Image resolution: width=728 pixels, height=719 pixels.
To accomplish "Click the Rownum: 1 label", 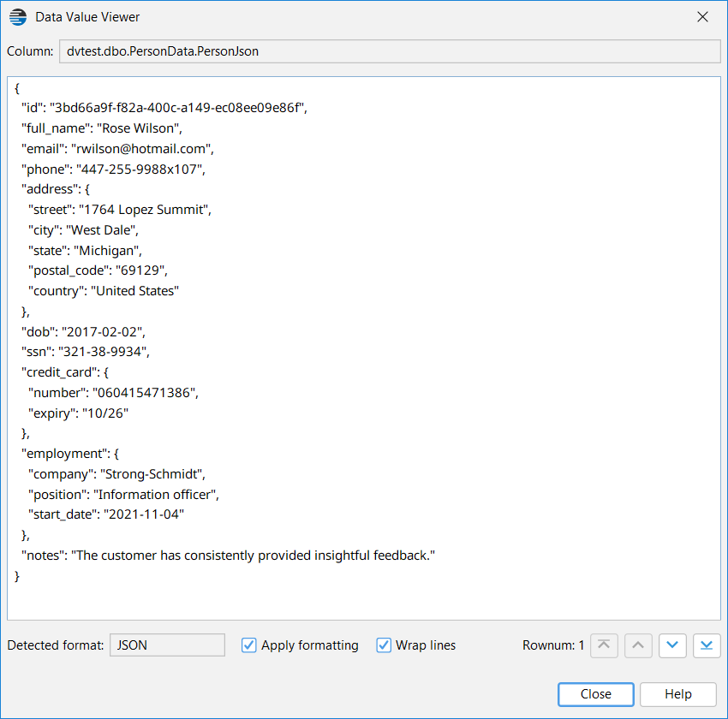I will pos(553,645).
